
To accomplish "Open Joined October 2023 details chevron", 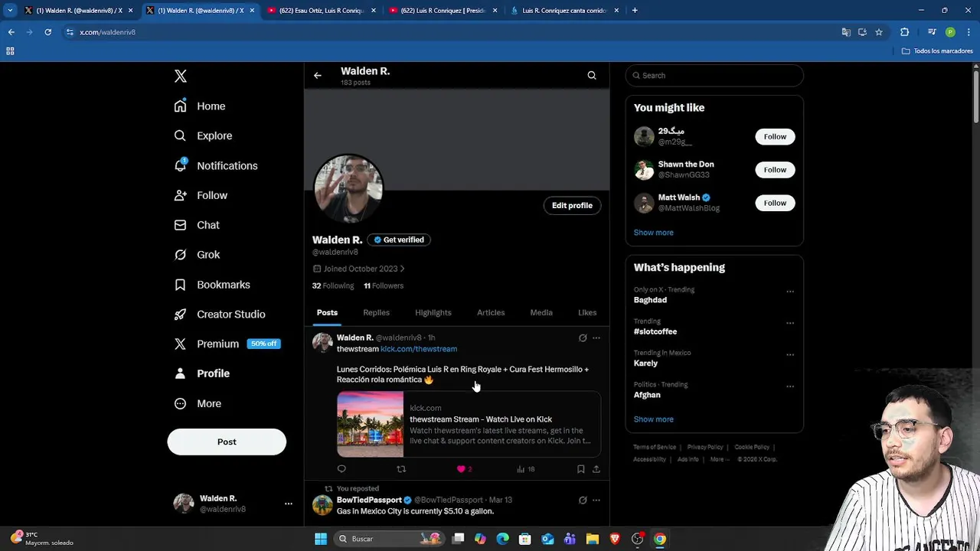I will (402, 269).
